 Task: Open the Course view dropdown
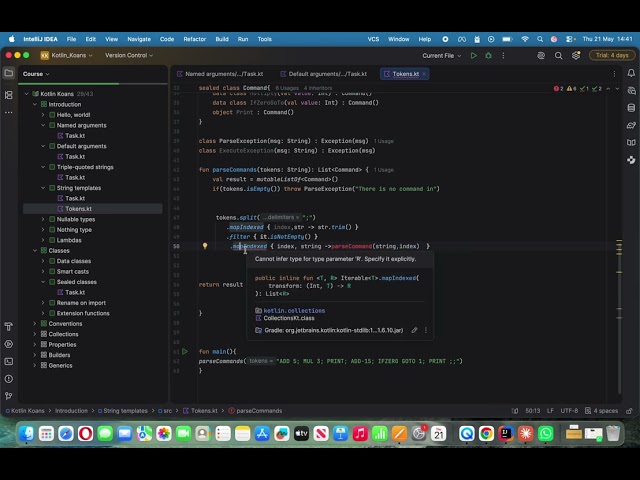[x=36, y=74]
